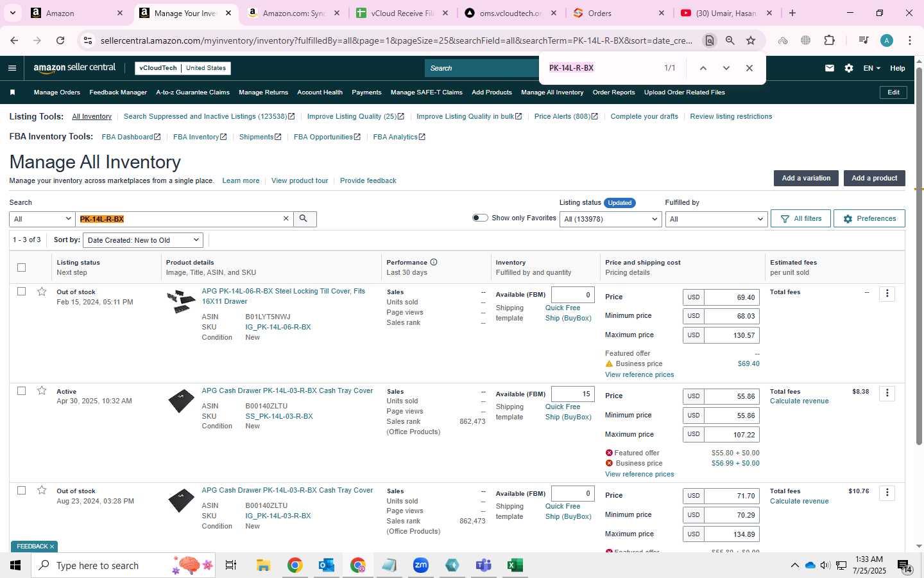Bookmark this page with star icon

[x=751, y=40]
